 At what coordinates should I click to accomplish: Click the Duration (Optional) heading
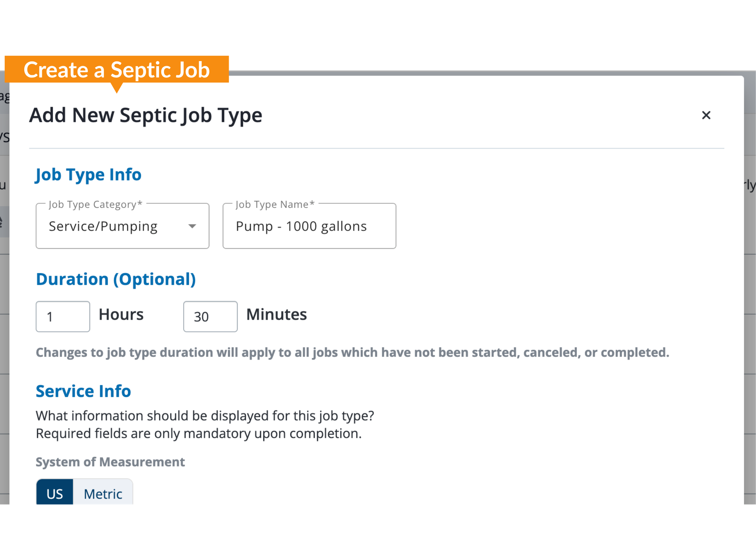pos(116,279)
